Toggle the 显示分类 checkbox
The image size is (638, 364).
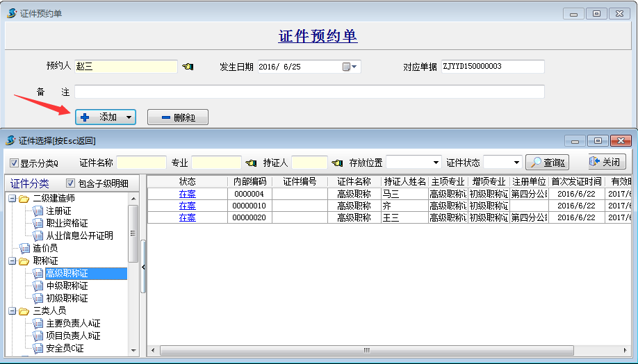pos(15,163)
